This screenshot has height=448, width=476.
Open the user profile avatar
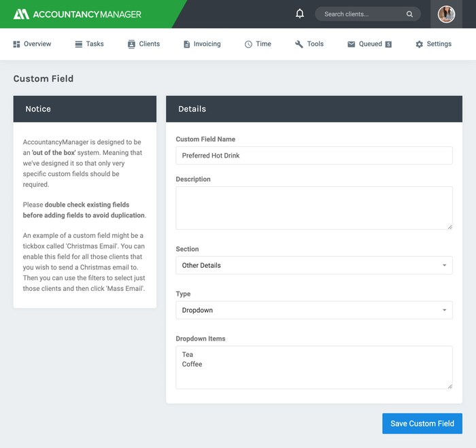point(446,14)
